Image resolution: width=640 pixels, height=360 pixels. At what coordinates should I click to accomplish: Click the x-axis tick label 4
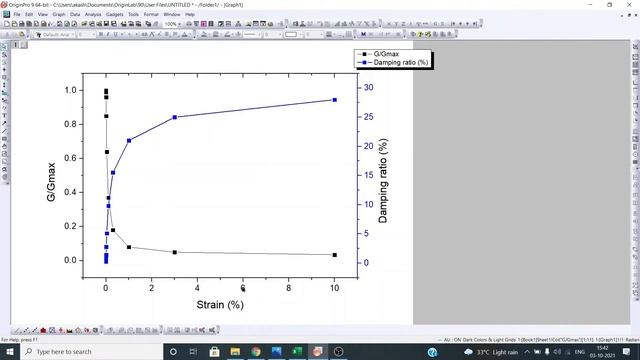[197, 288]
